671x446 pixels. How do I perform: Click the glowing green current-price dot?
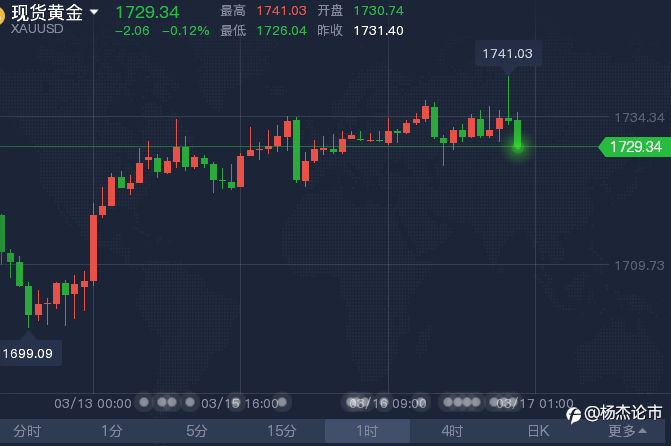pyautogui.click(x=517, y=147)
